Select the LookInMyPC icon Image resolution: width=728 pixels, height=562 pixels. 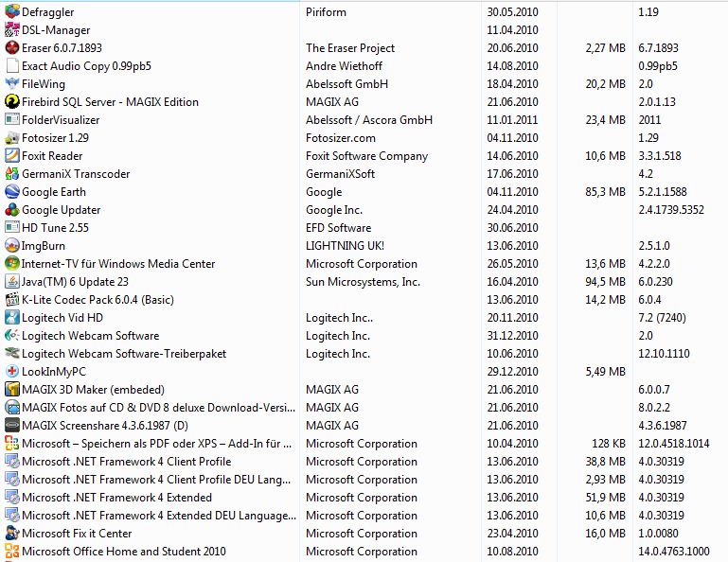click(x=12, y=371)
